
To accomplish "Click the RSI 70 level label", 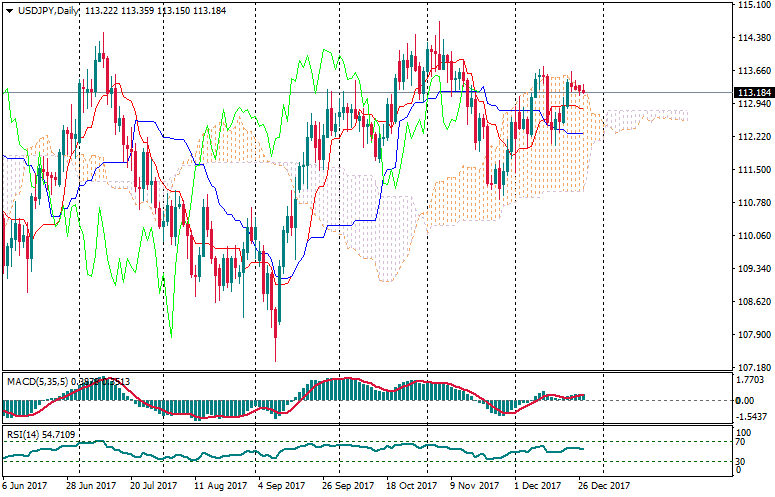I will coord(740,441).
